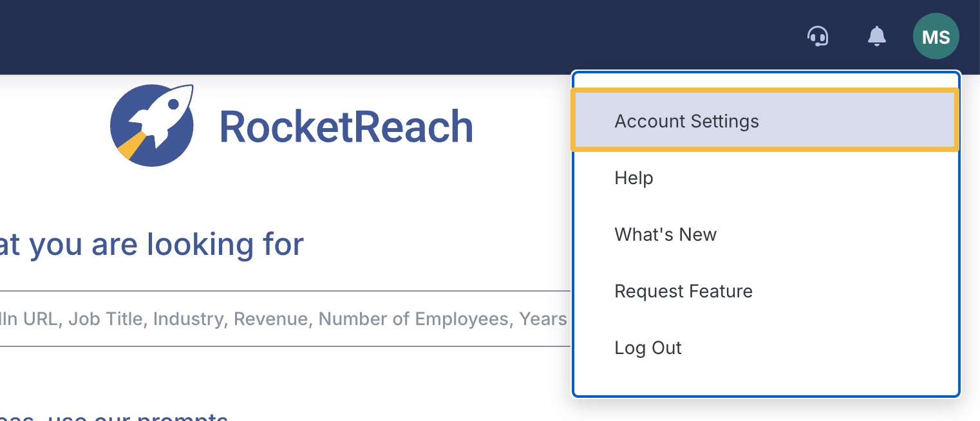Click blank space below Log Out in menu

[765, 380]
